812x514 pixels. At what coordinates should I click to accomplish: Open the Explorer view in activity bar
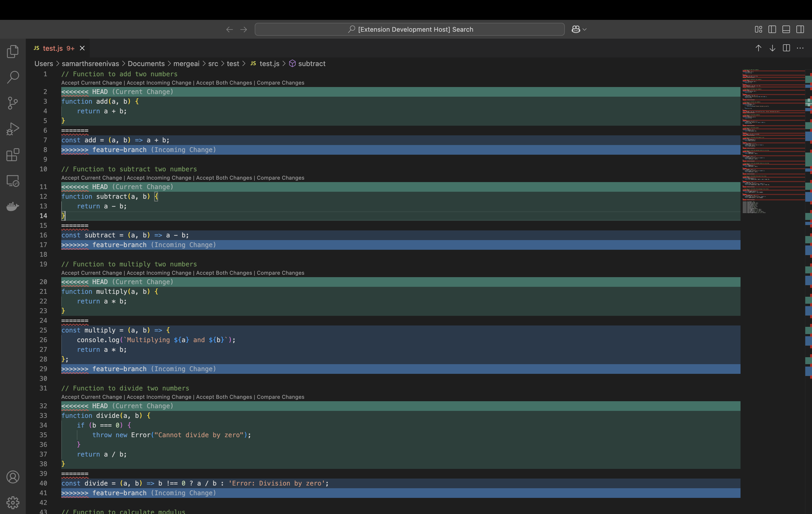click(x=13, y=52)
